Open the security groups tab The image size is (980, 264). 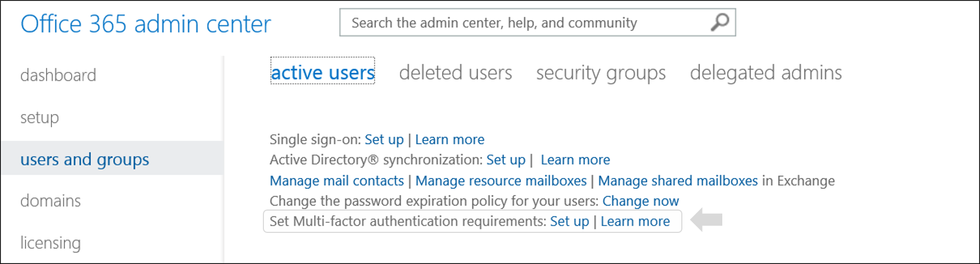click(x=600, y=73)
